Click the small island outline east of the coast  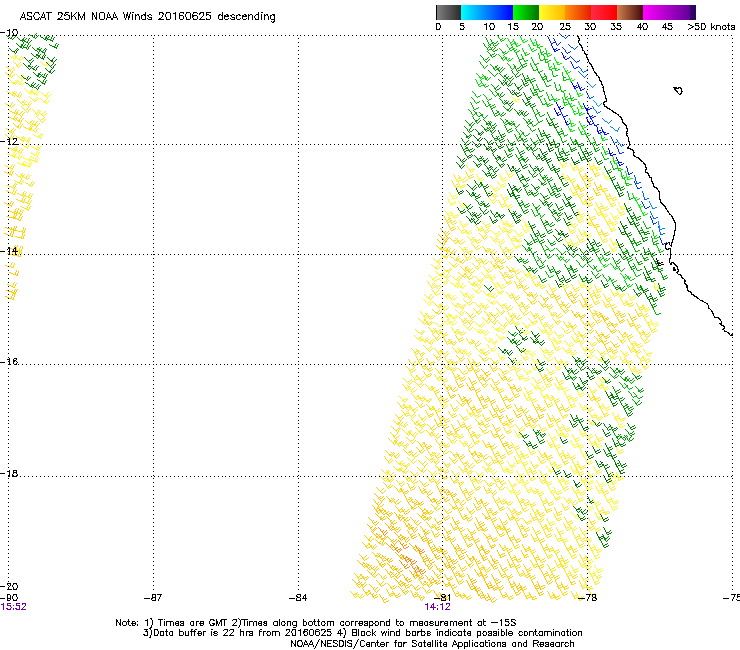pos(678,90)
